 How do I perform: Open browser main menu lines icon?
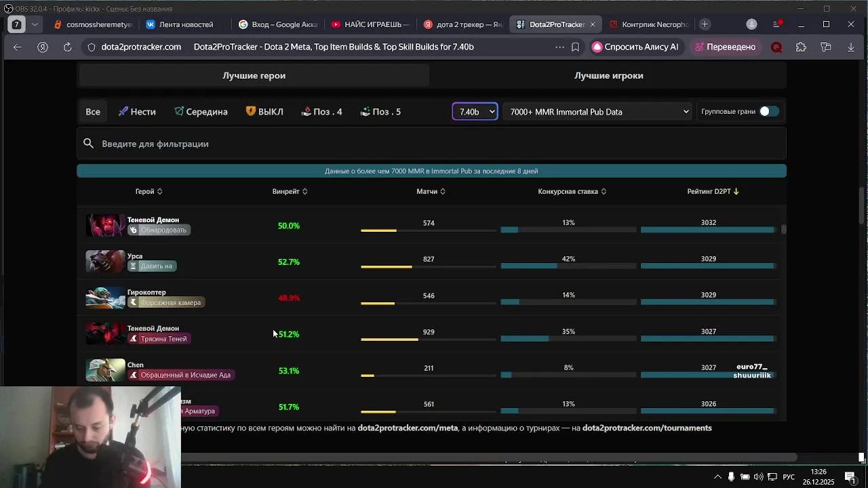(x=777, y=24)
